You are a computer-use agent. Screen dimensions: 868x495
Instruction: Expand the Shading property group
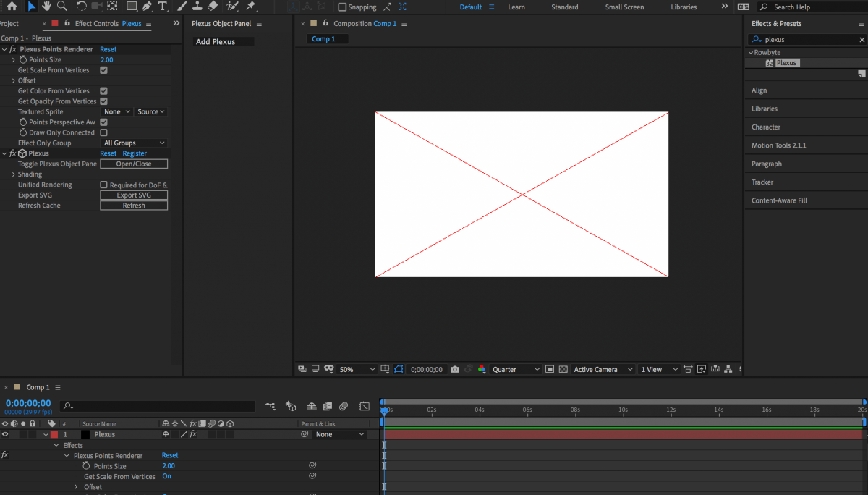click(13, 174)
